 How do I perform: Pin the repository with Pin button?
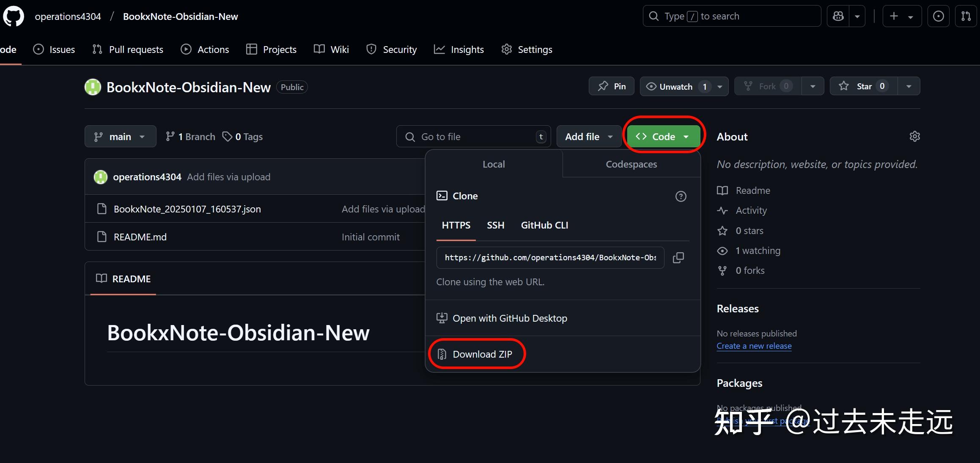click(612, 86)
